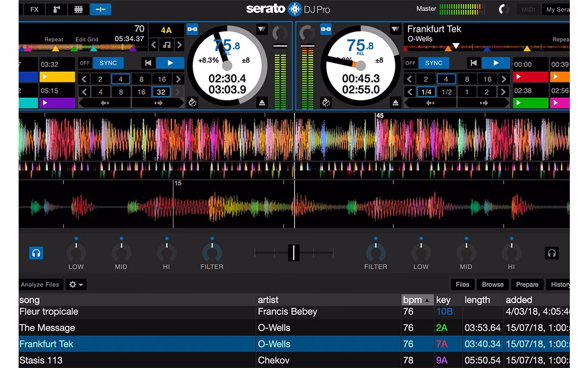Image resolution: width=588 pixels, height=368 pixels.
Task: Show smaller beat jump sizes on left deck
Action: [x=84, y=92]
